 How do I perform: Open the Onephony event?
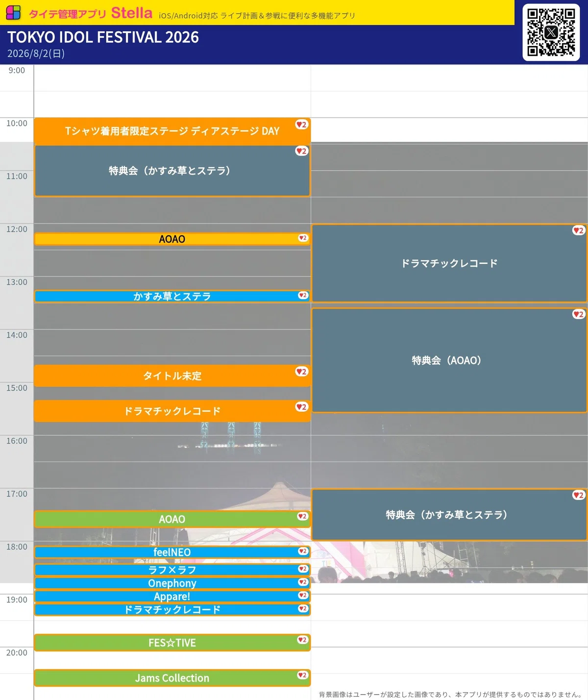point(172,583)
